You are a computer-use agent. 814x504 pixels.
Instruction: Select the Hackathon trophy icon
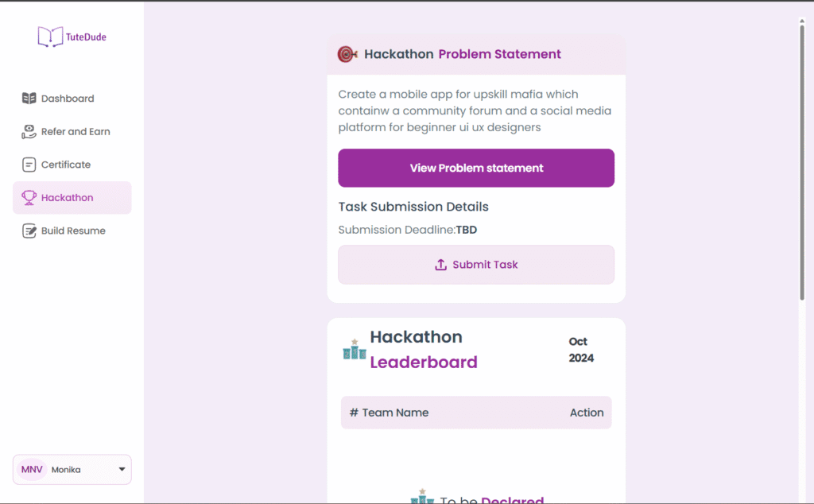(29, 198)
